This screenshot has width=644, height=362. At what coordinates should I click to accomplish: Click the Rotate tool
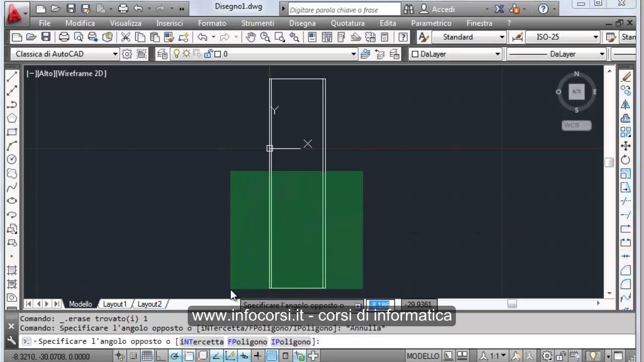click(x=626, y=160)
